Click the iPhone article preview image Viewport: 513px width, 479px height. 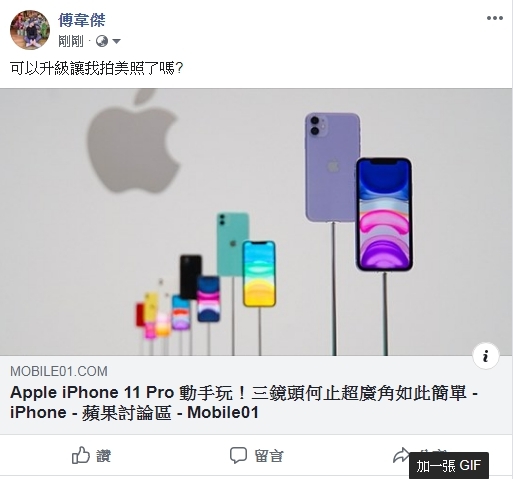(256, 222)
